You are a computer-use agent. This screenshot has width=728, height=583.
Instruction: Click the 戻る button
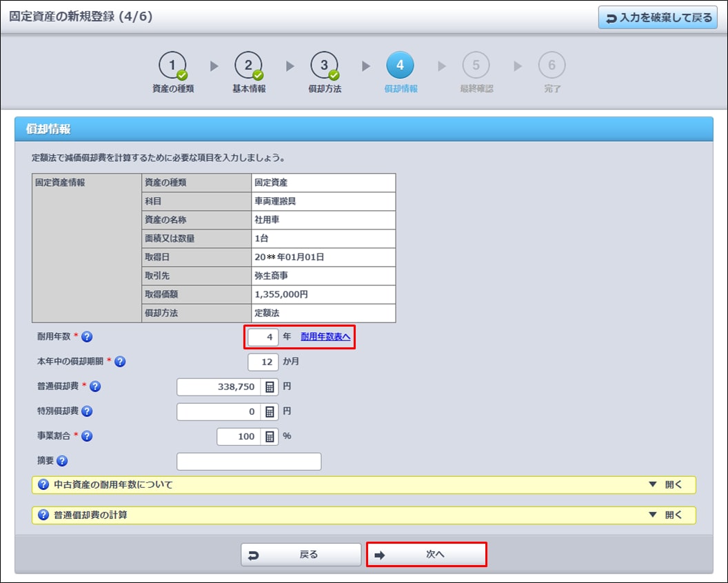click(301, 555)
